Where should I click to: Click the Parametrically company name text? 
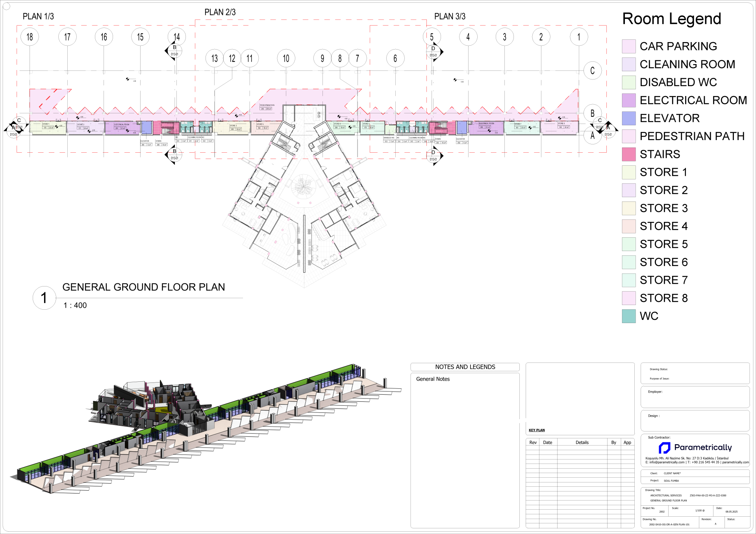coord(703,447)
